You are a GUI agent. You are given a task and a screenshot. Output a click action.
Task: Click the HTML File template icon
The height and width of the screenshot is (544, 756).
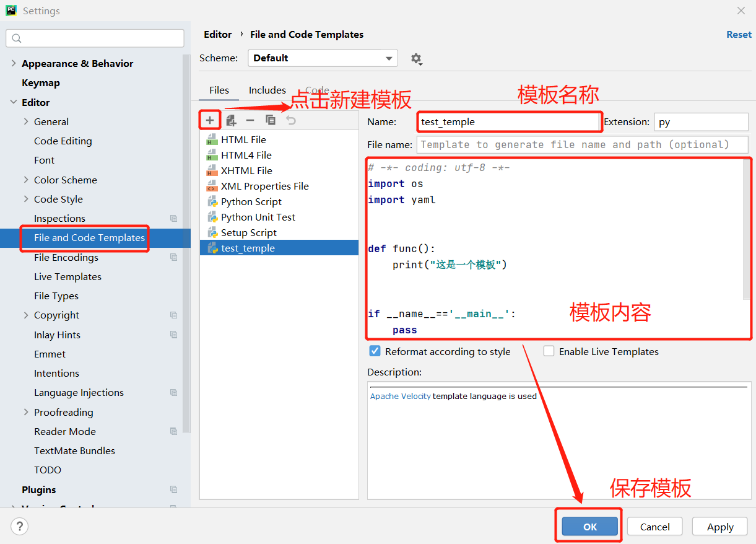[212, 139]
